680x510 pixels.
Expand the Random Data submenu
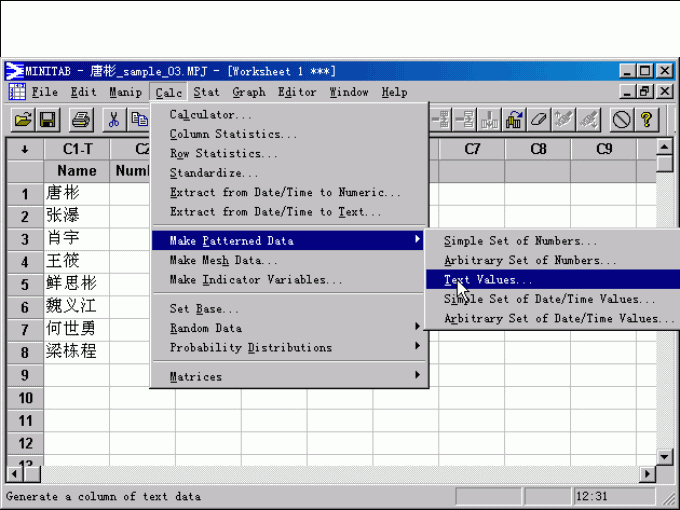[x=290, y=328]
